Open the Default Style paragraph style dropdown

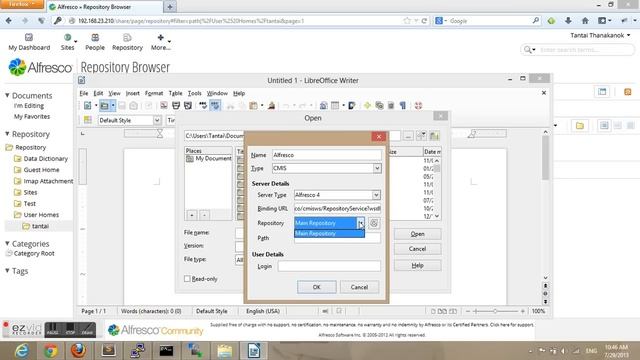click(157, 120)
